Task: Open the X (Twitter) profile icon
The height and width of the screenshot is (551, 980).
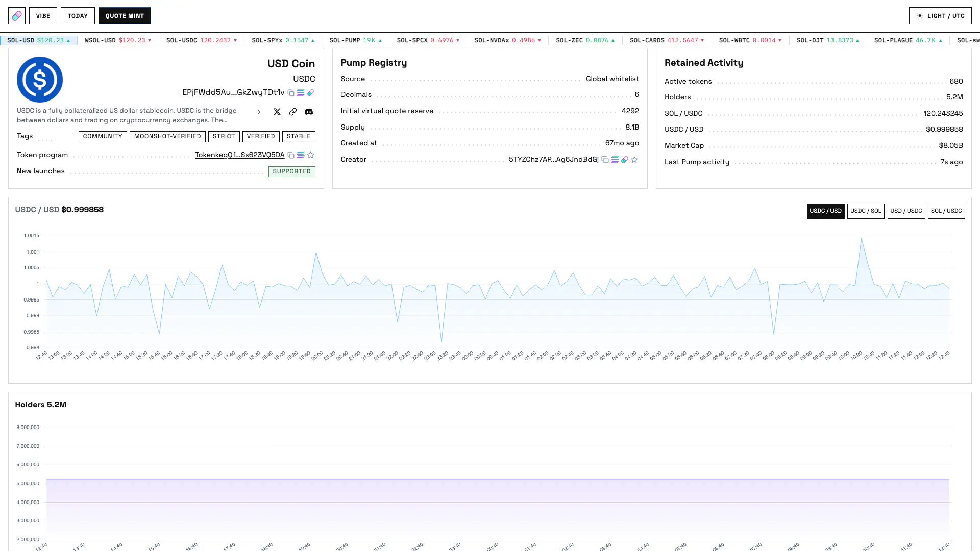Action: (x=277, y=112)
